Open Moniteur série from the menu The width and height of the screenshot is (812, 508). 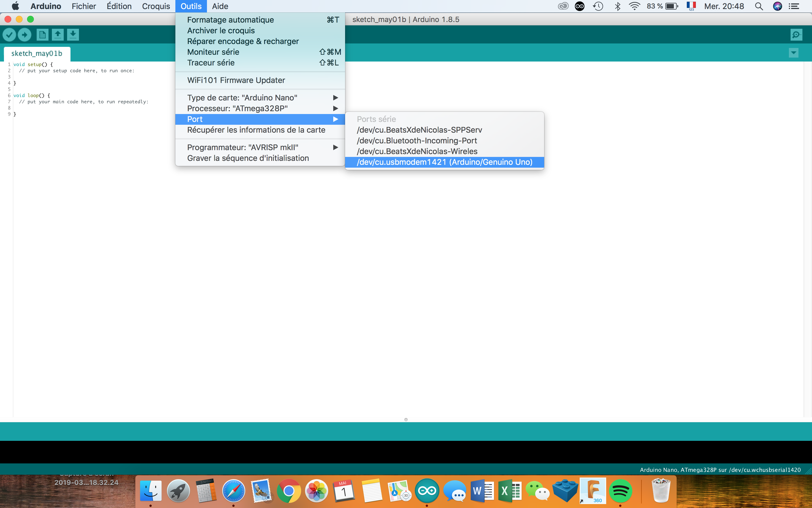[260, 52]
